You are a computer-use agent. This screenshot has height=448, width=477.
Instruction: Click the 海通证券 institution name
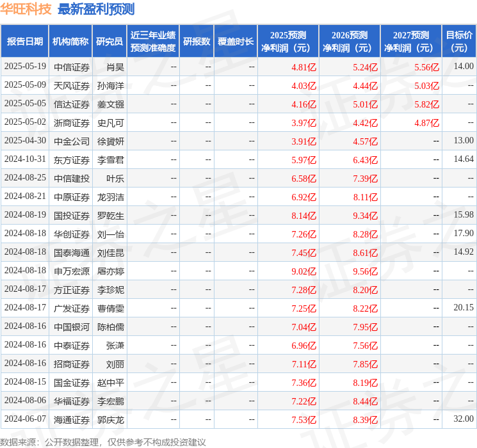tap(72, 419)
